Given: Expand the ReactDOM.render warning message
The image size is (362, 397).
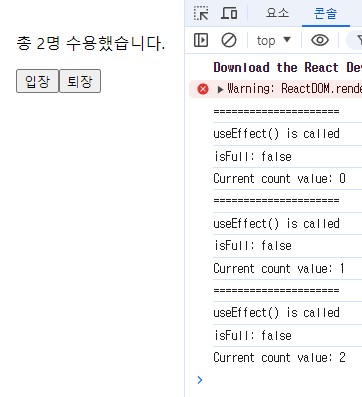Looking at the screenshot, I should (220, 89).
